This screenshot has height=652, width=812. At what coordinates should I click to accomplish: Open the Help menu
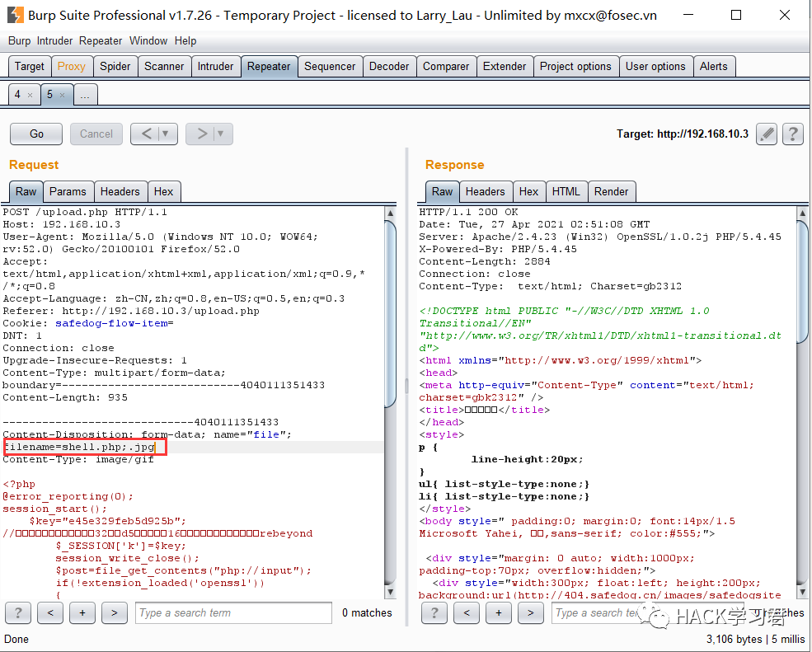(x=185, y=41)
